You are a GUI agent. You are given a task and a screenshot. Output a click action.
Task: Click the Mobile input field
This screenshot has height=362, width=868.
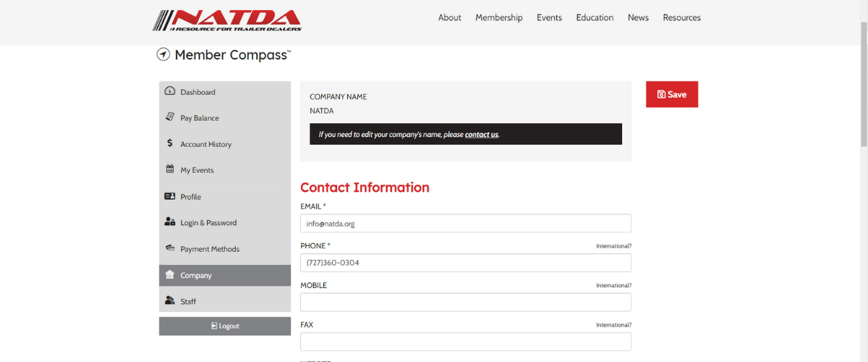tap(466, 303)
